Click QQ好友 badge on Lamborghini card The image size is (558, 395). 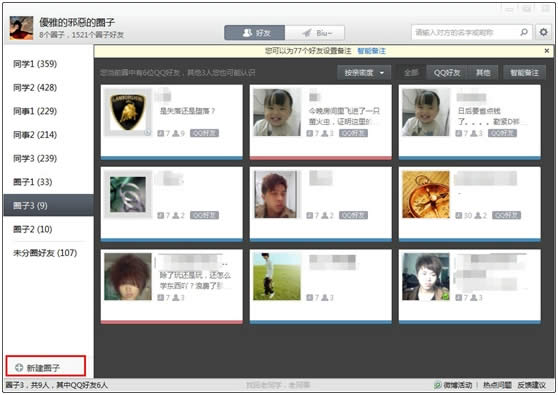[204, 133]
